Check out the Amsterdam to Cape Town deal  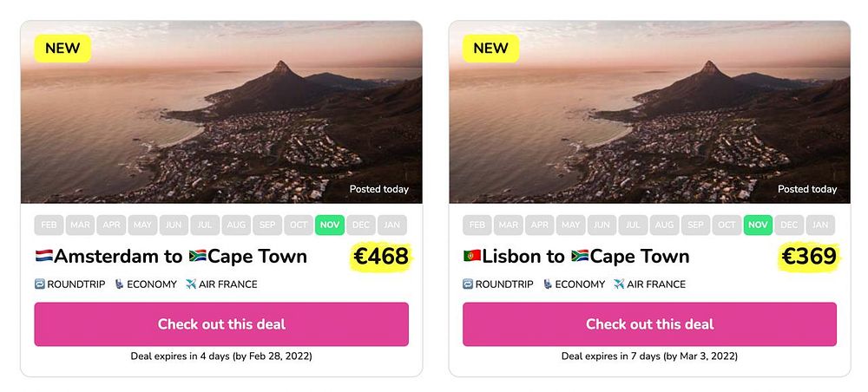[221, 324]
